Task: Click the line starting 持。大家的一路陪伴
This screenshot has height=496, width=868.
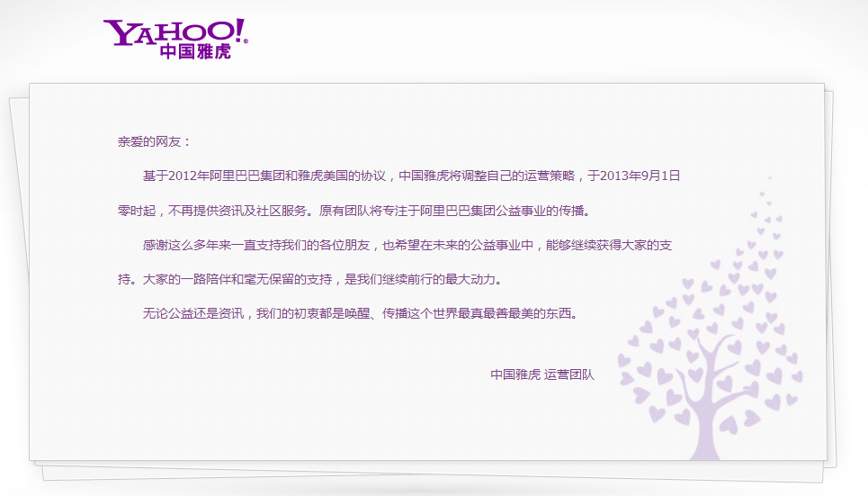Action: 311,279
